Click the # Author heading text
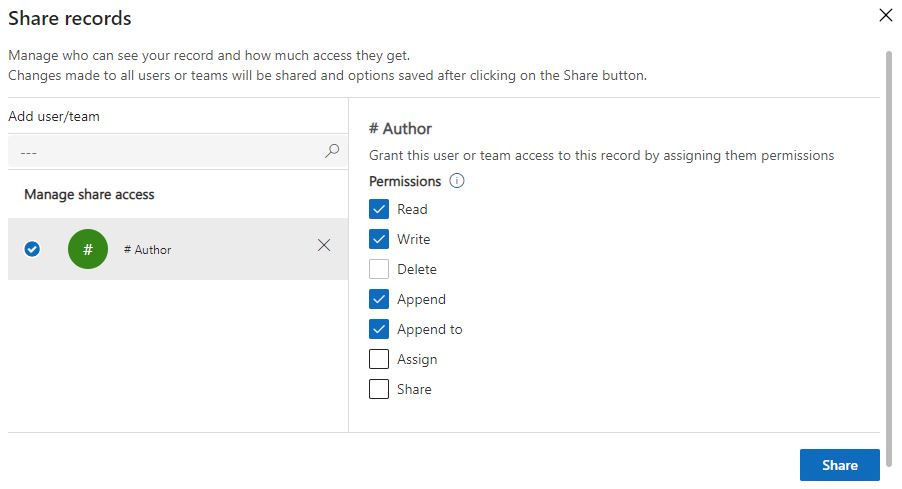Screen dimensions: 902x489 point(400,128)
